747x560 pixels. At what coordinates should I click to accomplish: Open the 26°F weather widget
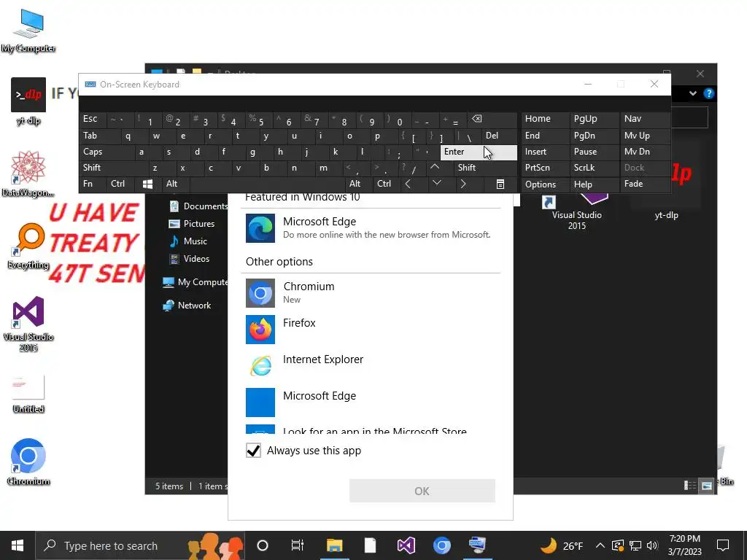coord(562,545)
